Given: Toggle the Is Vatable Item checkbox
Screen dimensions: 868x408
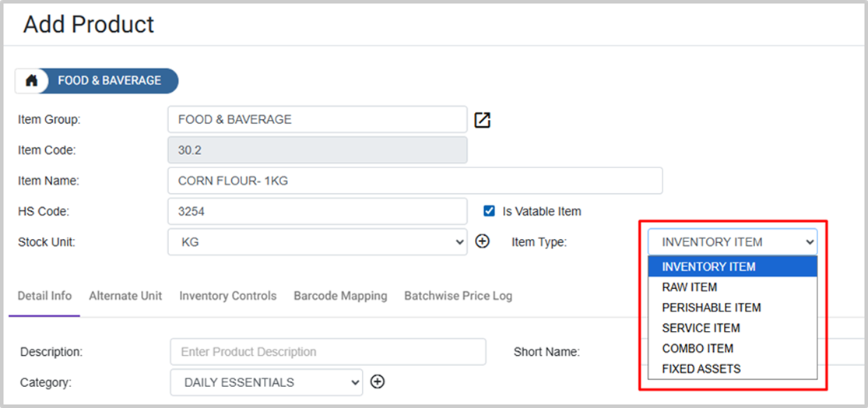Looking at the screenshot, I should (489, 211).
